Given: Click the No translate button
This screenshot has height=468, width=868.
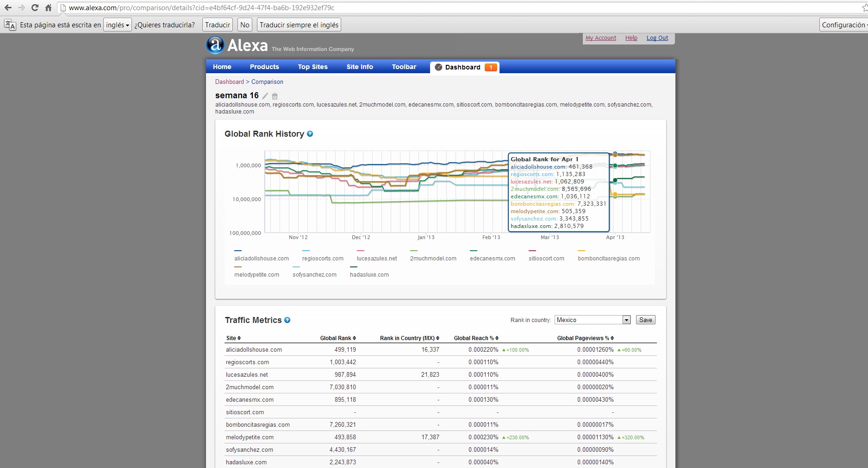Looking at the screenshot, I should coord(245,25).
